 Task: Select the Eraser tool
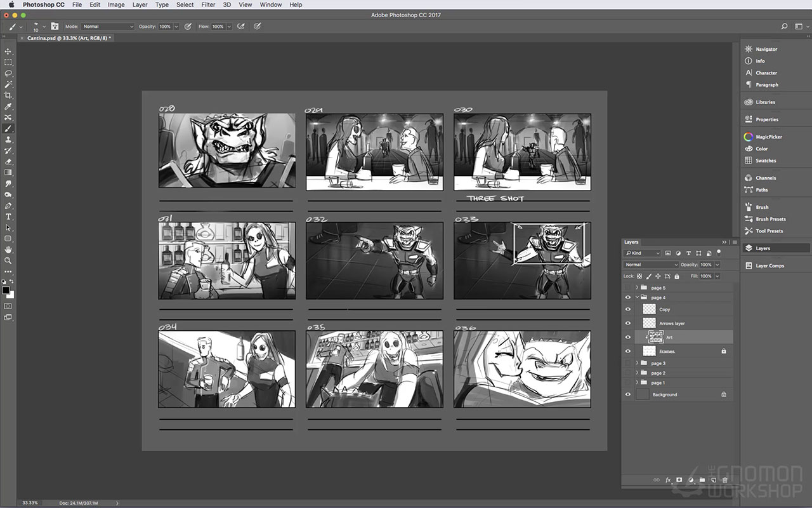pyautogui.click(x=8, y=161)
